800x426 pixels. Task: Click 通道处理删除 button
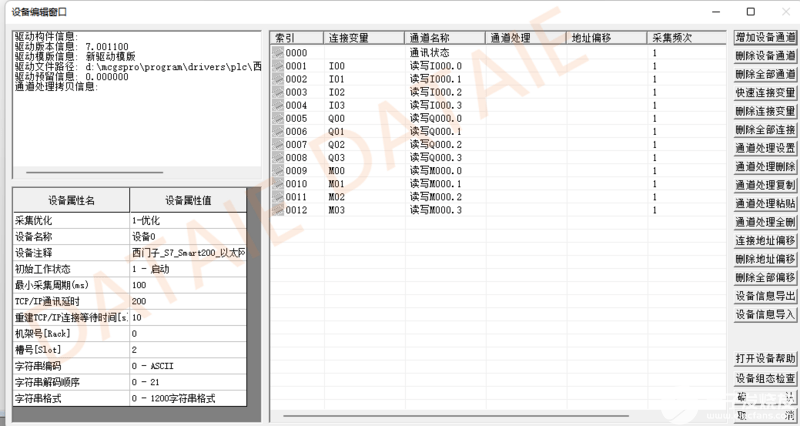coord(765,166)
